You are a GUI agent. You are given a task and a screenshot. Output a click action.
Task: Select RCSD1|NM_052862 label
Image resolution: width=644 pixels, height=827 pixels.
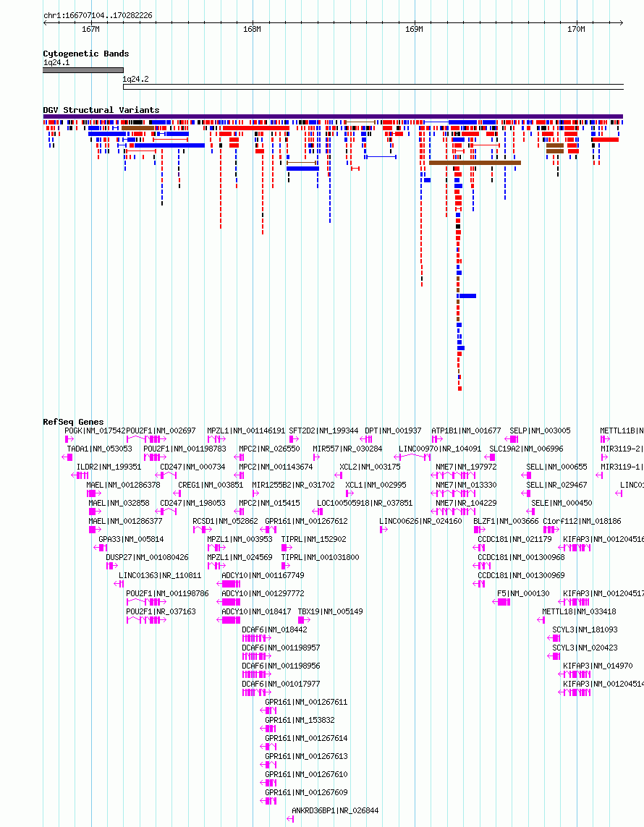click(x=225, y=521)
